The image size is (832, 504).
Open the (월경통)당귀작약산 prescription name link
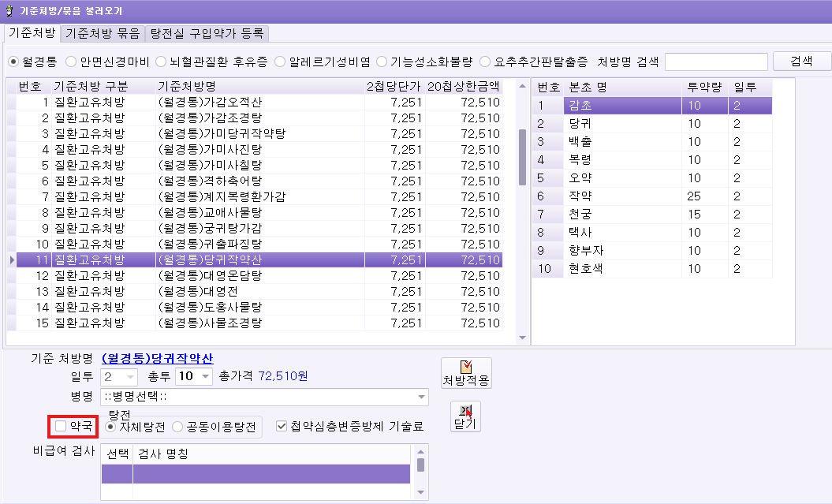(157, 359)
